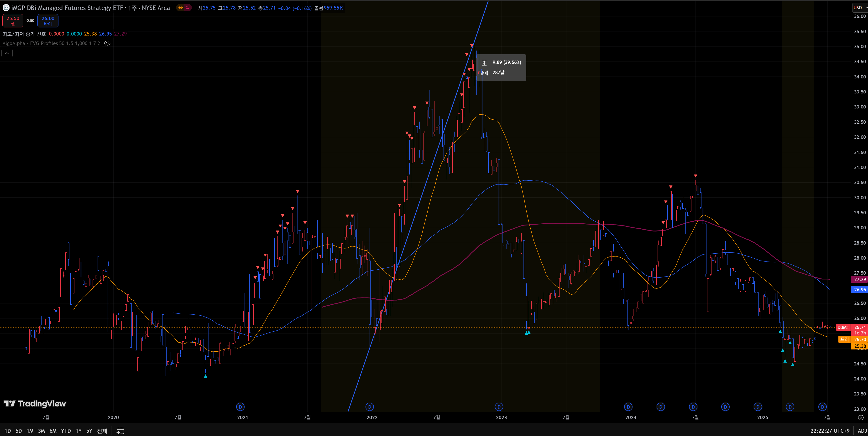This screenshot has height=436, width=868.
Task: Click the go-to-date calendar icon
Action: (x=120, y=431)
